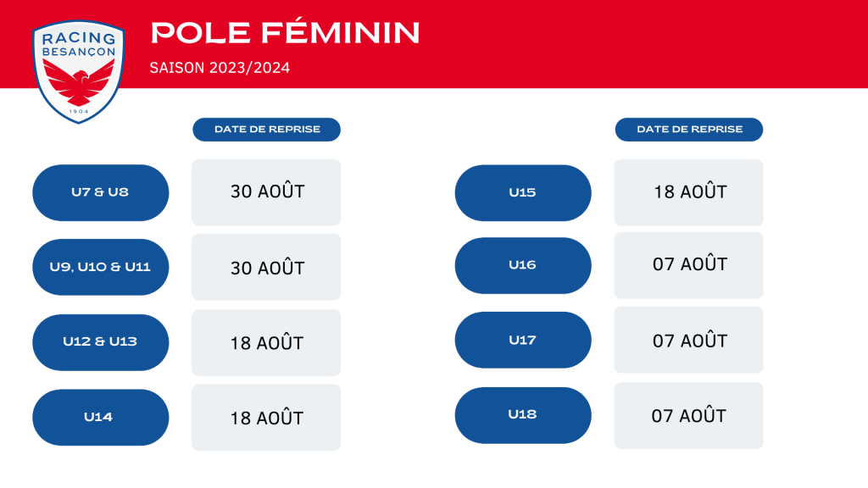868x488 pixels.
Task: Click the left DATE DE REPRISE header
Action: click(267, 130)
